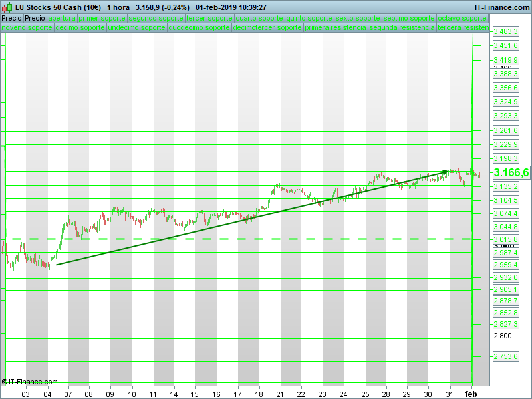Click the arrowhead of the dark green trendline
The image size is (532, 399).
click(x=445, y=172)
